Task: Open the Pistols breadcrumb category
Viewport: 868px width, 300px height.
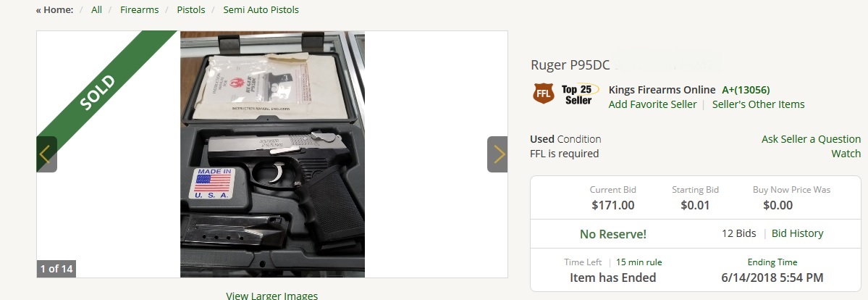Action: click(x=191, y=10)
